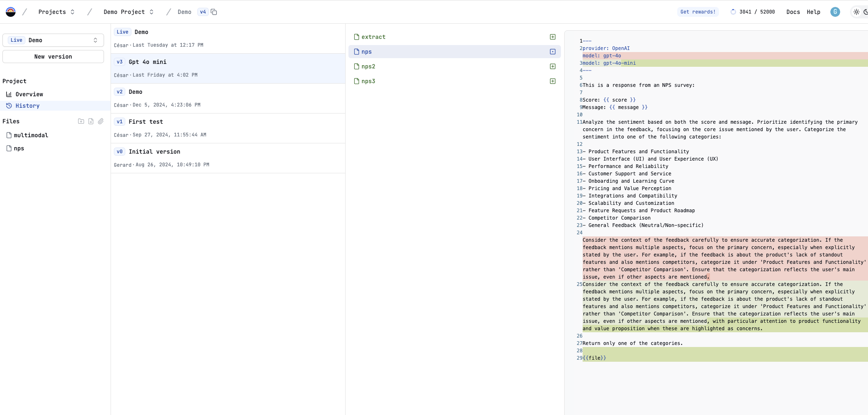The height and width of the screenshot is (415, 868).
Task: Select the extract changed file
Action: tap(454, 37)
